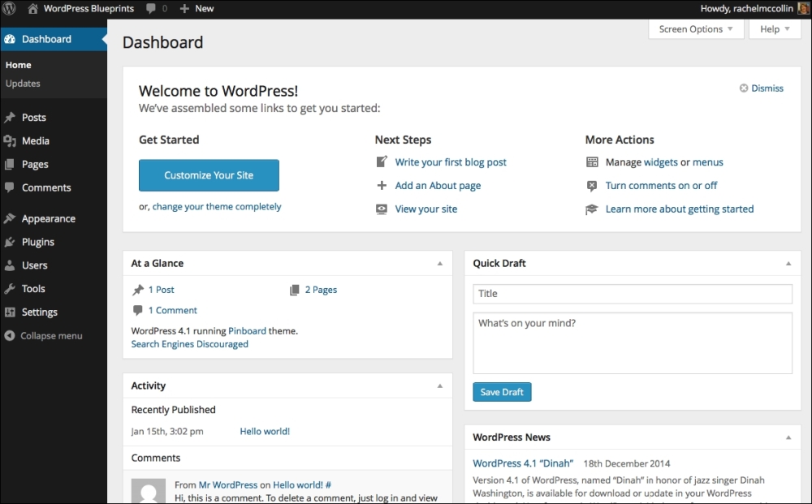Select the Tools wrench icon in sidebar

click(x=10, y=289)
